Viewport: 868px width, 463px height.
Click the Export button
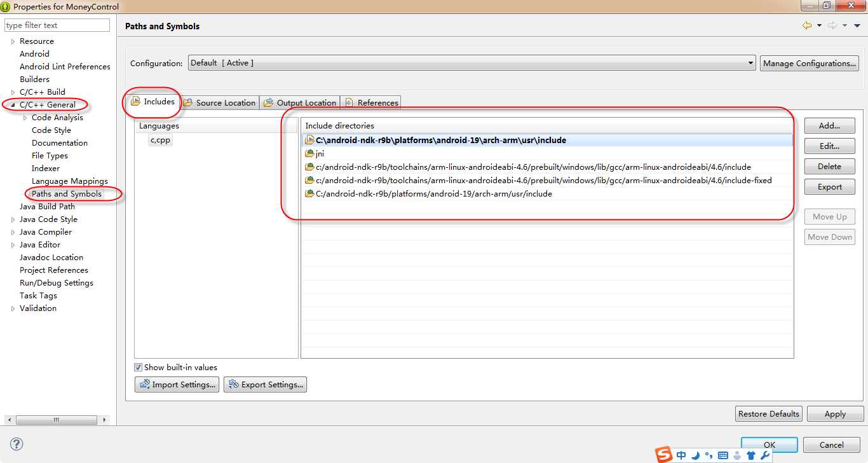point(829,186)
